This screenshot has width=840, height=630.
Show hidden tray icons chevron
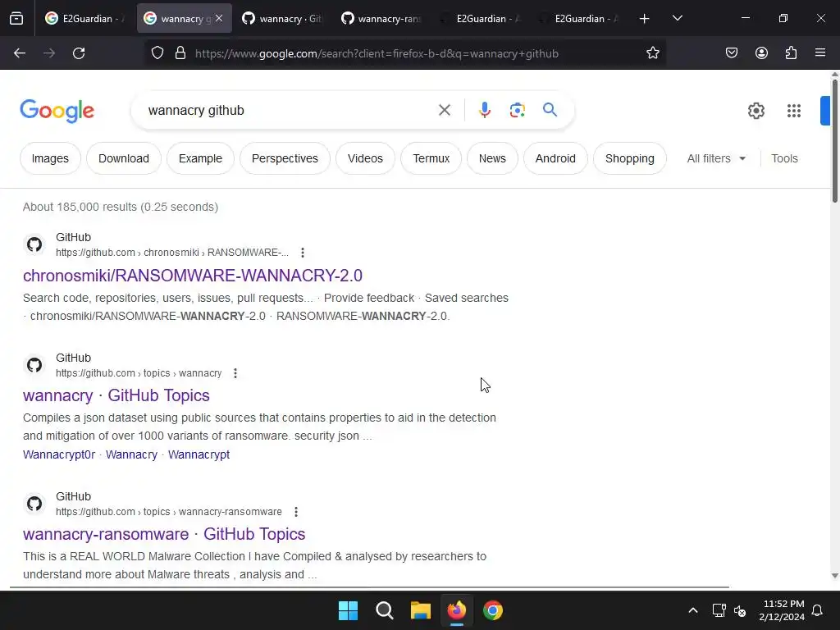click(692, 610)
